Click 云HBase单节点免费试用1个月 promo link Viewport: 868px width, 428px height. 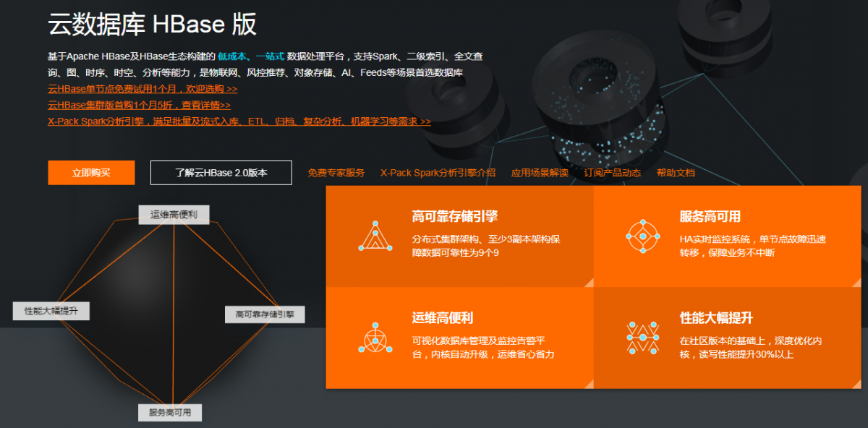coord(142,89)
